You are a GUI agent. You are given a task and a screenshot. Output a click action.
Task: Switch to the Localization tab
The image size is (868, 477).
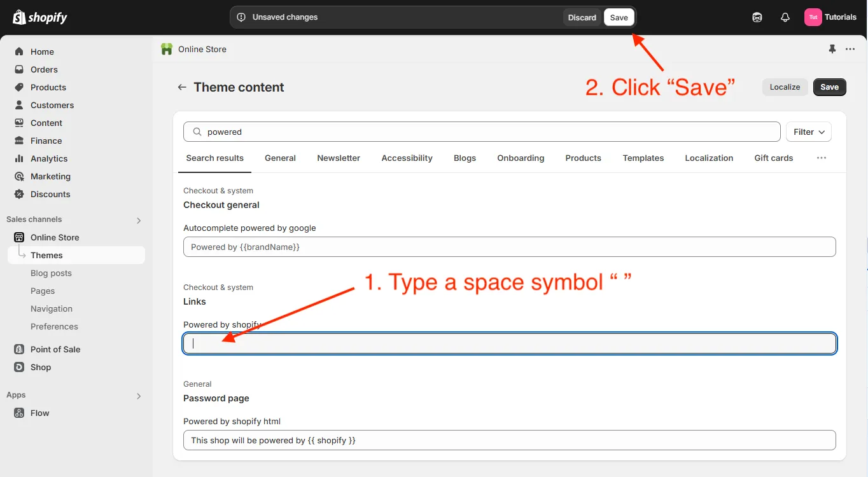tap(709, 158)
